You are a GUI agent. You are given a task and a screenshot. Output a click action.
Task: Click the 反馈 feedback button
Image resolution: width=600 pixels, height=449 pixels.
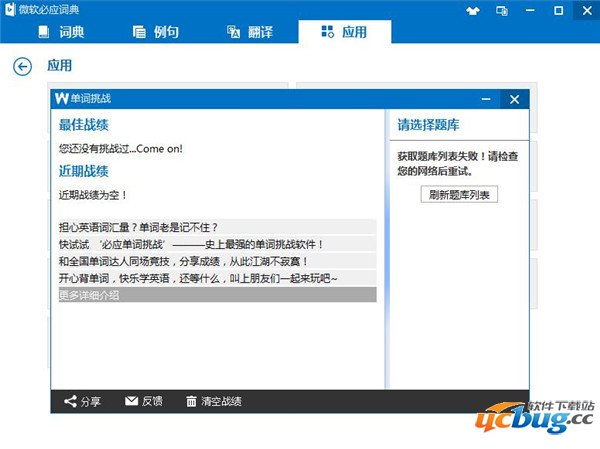coord(143,401)
